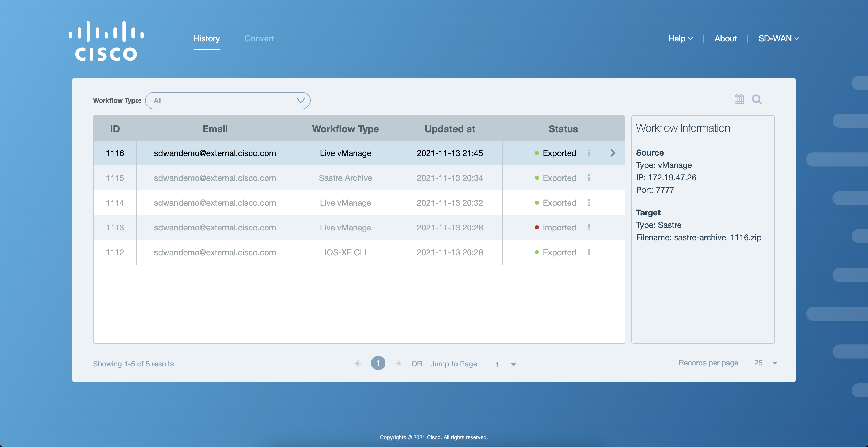Switch to the Convert tab
868x447 pixels.
point(259,38)
